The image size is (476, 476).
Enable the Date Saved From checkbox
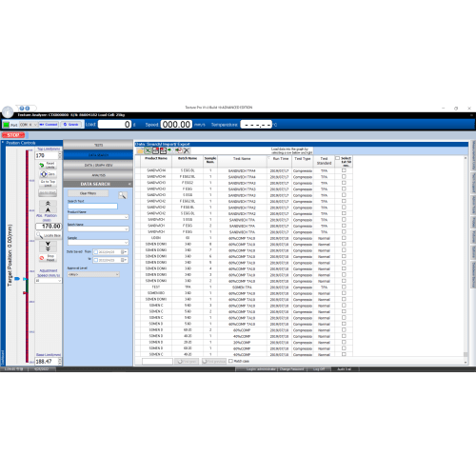point(96,252)
